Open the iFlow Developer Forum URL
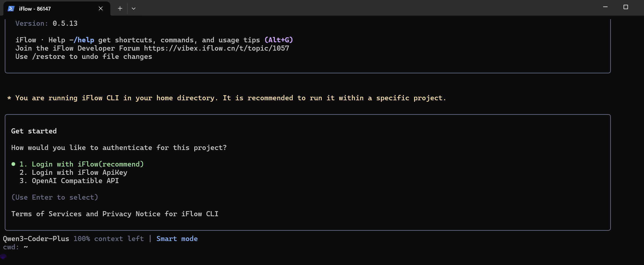644x265 pixels. point(217,48)
